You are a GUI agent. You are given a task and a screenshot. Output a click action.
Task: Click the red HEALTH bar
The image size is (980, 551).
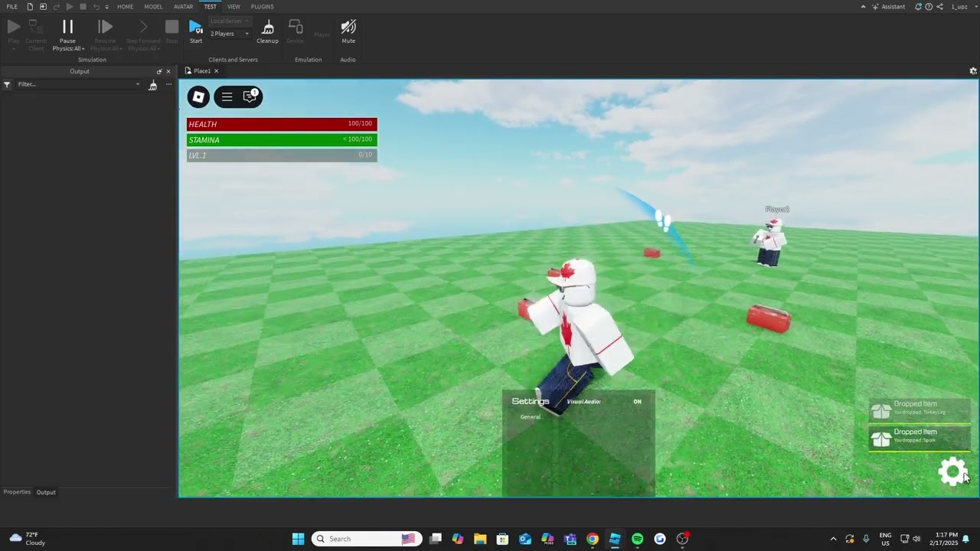tap(282, 124)
